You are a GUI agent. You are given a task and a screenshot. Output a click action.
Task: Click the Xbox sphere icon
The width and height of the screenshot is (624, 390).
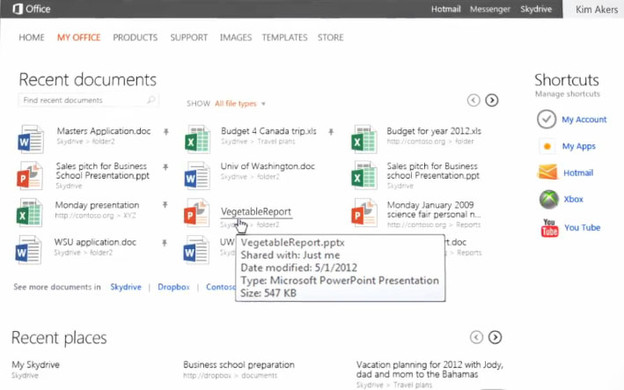pos(549,199)
